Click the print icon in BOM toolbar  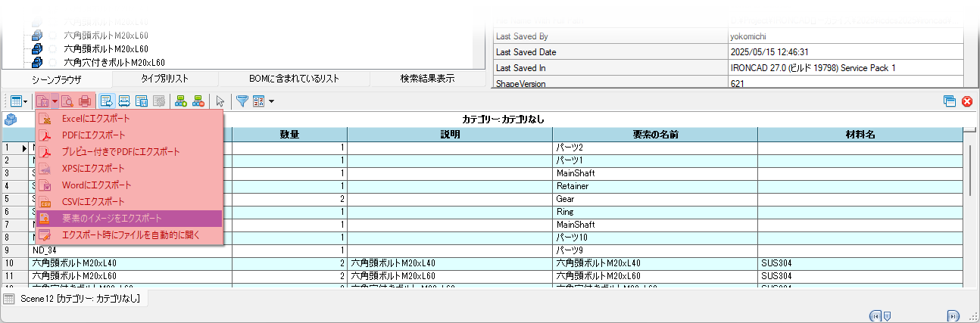[x=85, y=101]
